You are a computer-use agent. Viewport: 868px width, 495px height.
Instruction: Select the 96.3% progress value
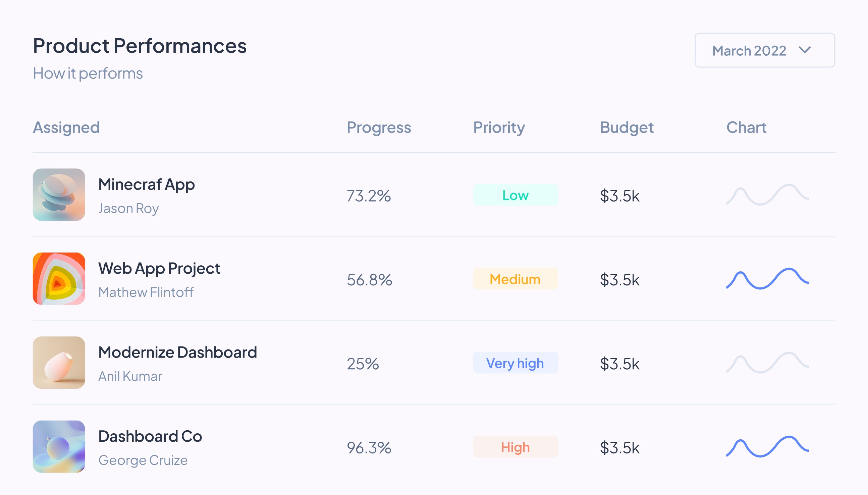[369, 448]
